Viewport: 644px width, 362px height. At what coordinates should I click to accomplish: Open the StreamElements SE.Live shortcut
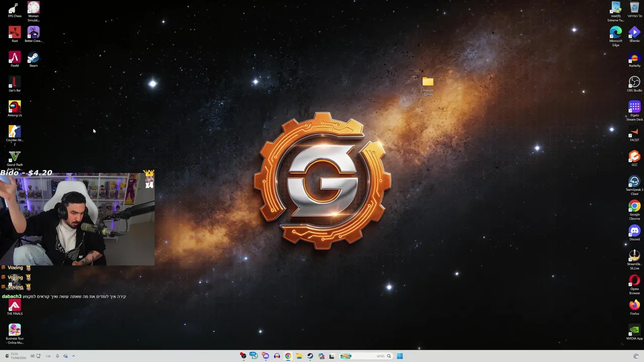coord(634,260)
